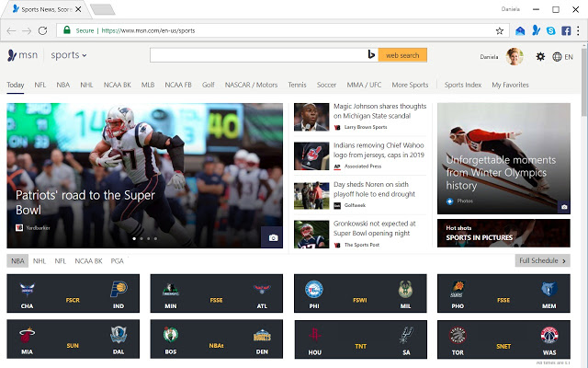Open the NFL navigation tab

click(x=40, y=85)
